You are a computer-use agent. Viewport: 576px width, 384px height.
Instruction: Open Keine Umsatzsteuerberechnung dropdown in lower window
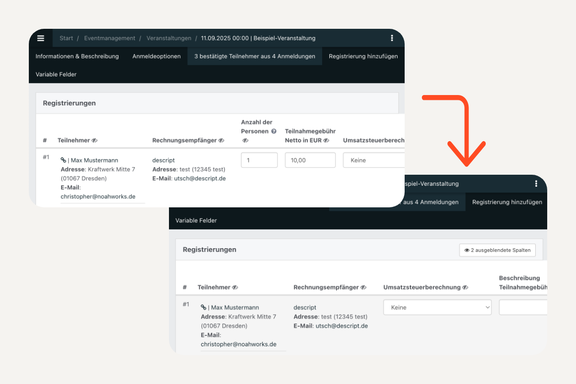click(x=437, y=308)
